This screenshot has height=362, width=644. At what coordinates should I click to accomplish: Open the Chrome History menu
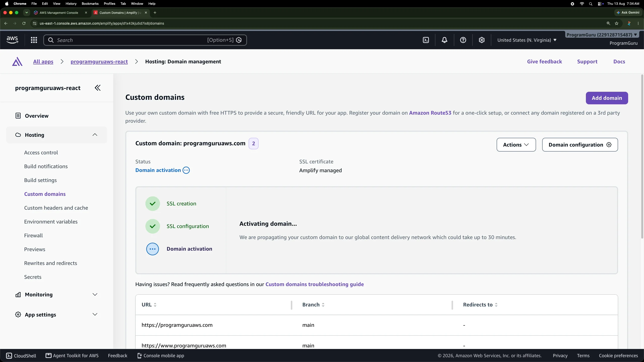coord(71,4)
